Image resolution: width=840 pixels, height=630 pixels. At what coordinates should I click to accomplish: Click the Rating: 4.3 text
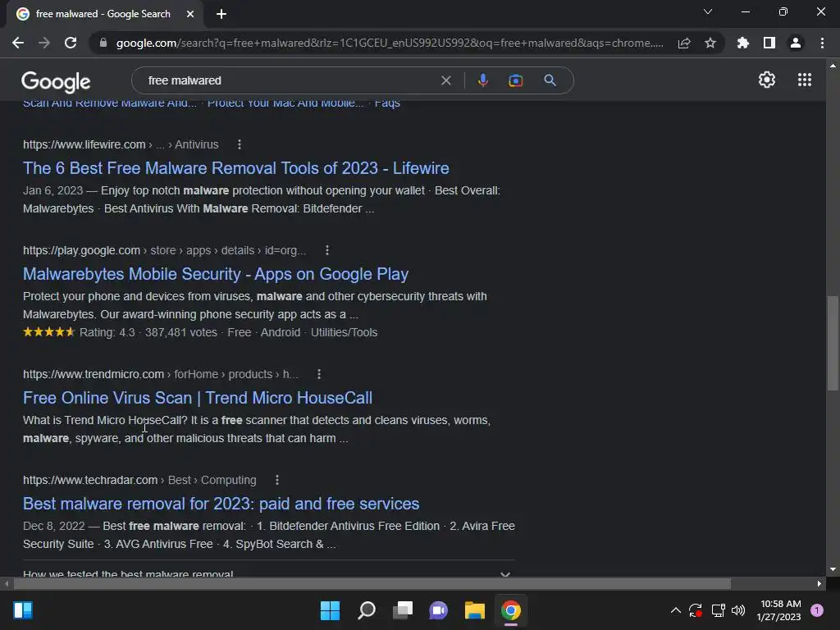(107, 333)
